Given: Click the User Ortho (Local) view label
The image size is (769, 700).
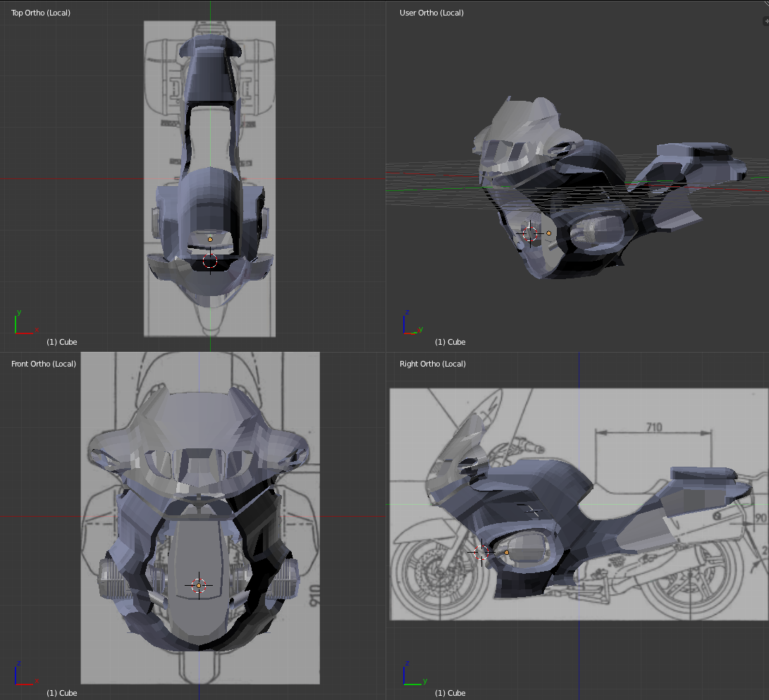Looking at the screenshot, I should tap(431, 13).
